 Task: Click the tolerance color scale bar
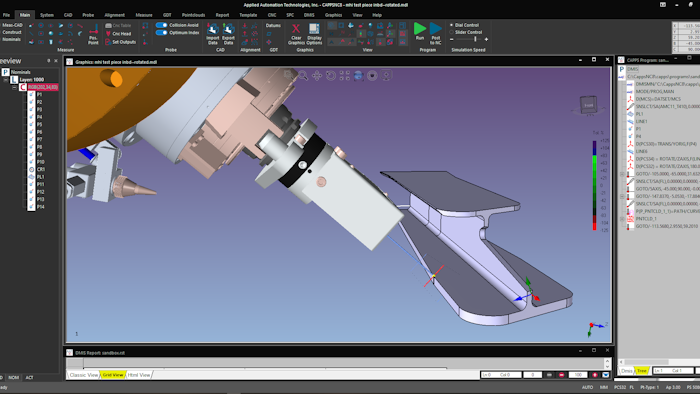tap(594, 185)
